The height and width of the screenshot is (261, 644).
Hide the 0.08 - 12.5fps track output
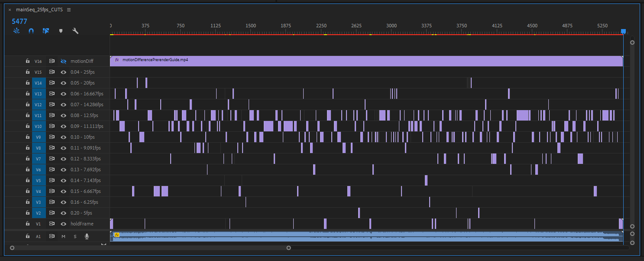click(x=63, y=115)
